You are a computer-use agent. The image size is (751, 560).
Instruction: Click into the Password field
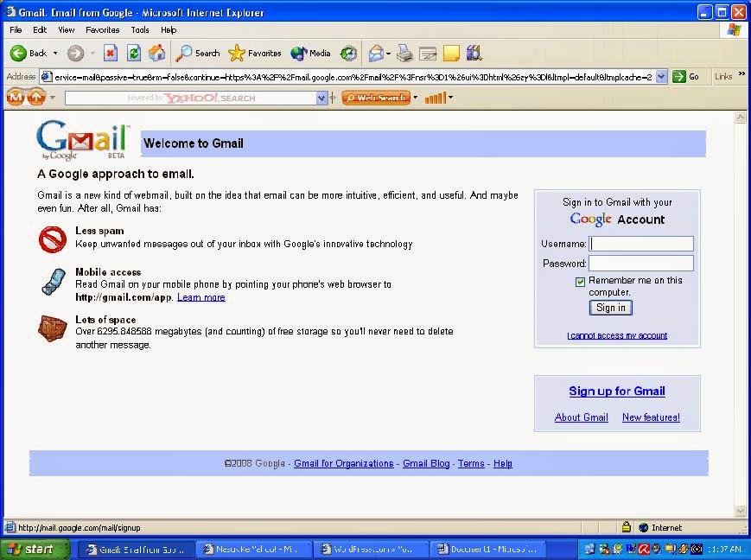(641, 263)
